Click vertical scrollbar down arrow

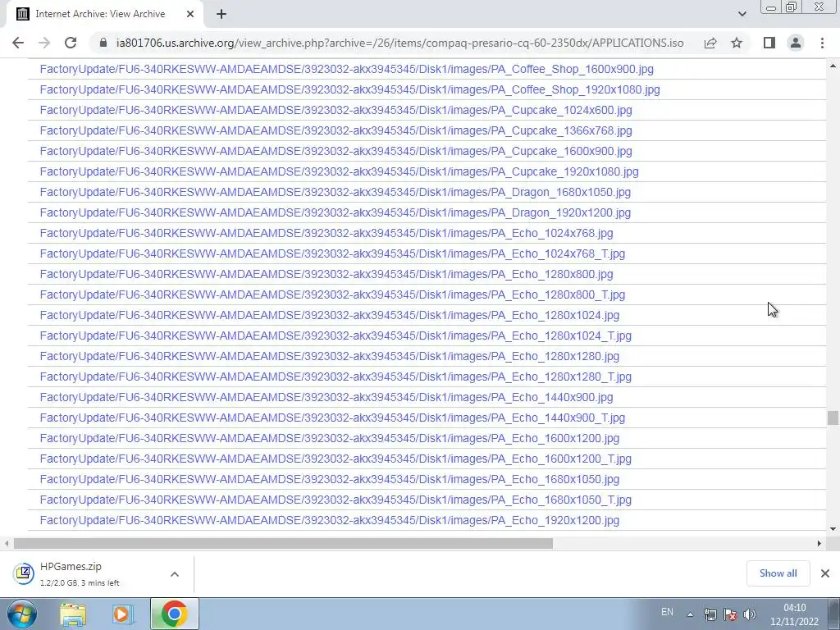click(x=833, y=529)
